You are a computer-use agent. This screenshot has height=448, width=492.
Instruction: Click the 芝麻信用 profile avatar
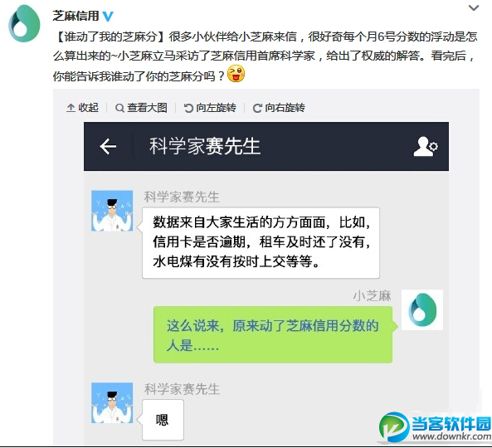pyautogui.click(x=24, y=23)
